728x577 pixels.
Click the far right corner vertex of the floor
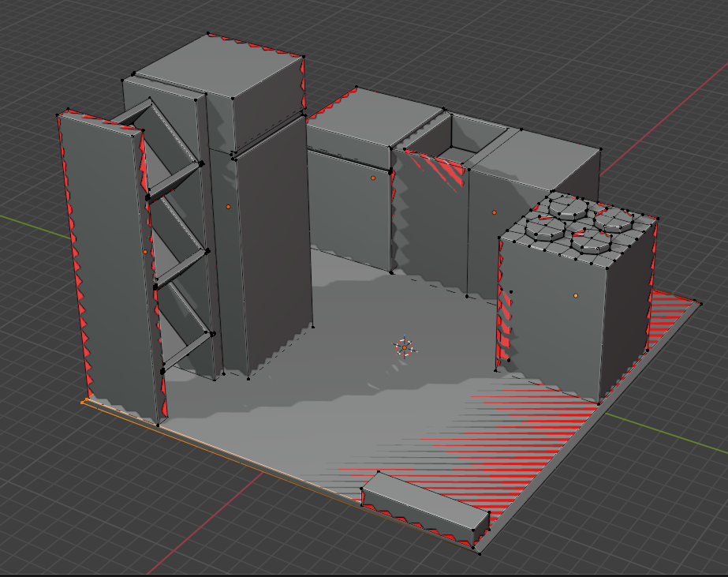coord(699,302)
